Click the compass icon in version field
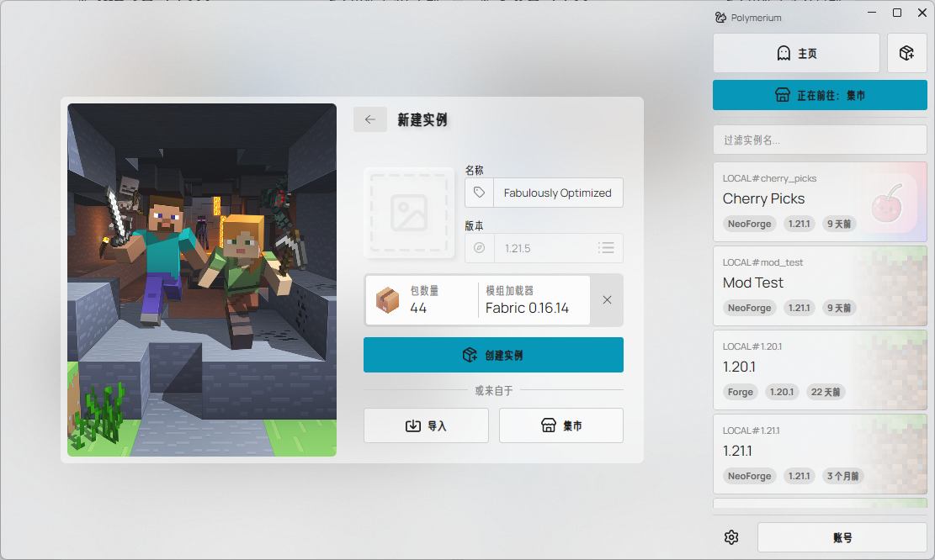935x560 pixels. point(479,248)
